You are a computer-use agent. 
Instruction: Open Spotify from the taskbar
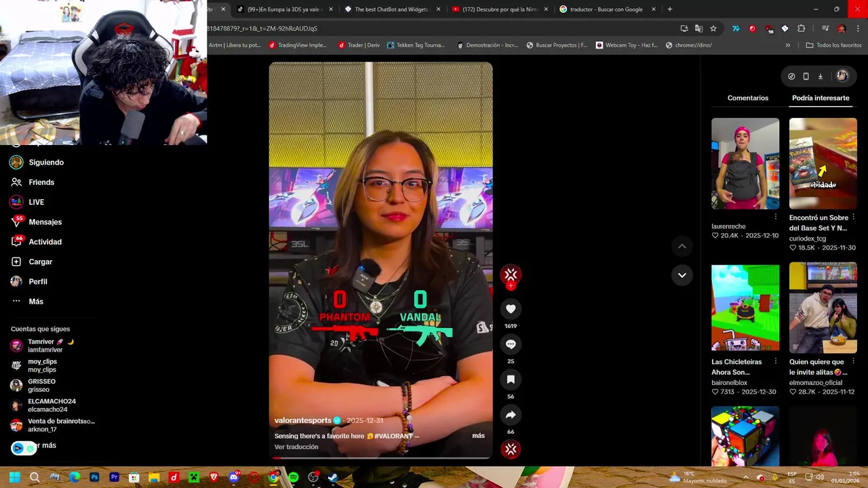pyautogui.click(x=293, y=478)
